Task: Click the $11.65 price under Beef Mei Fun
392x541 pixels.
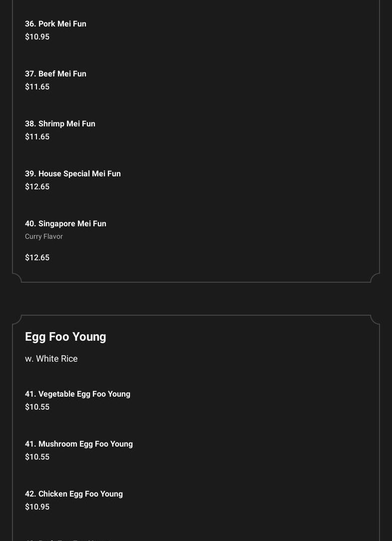Action: [x=37, y=87]
